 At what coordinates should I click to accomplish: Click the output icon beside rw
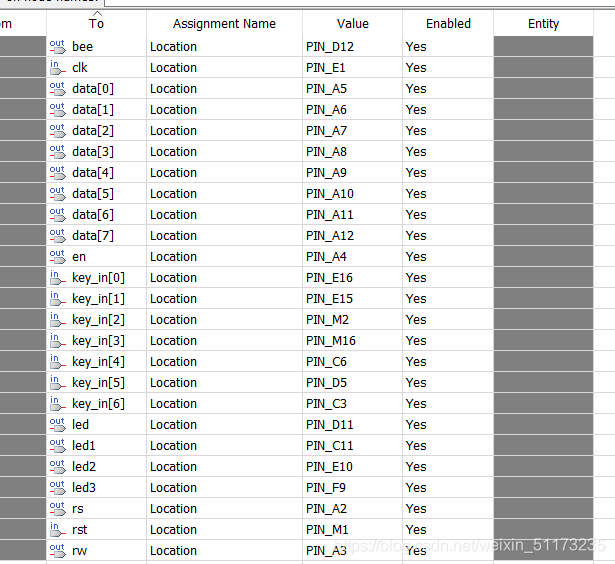(x=58, y=551)
